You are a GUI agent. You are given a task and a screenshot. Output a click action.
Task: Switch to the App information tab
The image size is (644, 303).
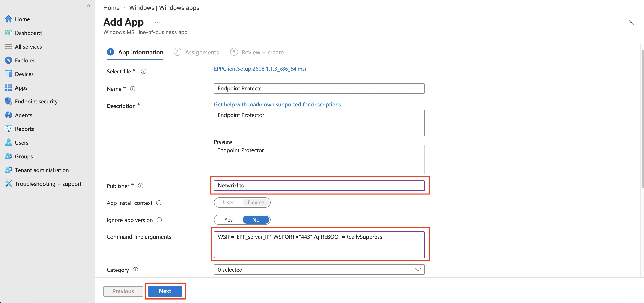coord(135,52)
